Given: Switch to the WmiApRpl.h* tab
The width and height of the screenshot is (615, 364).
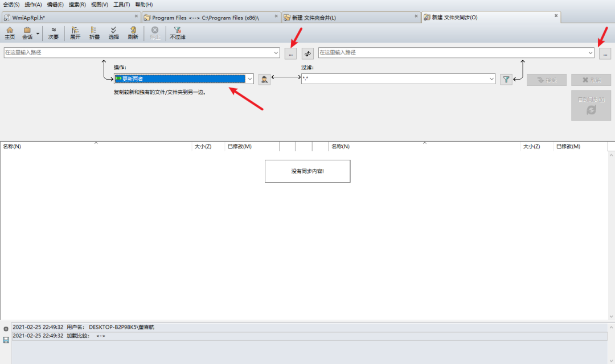Looking at the screenshot, I should tap(71, 18).
